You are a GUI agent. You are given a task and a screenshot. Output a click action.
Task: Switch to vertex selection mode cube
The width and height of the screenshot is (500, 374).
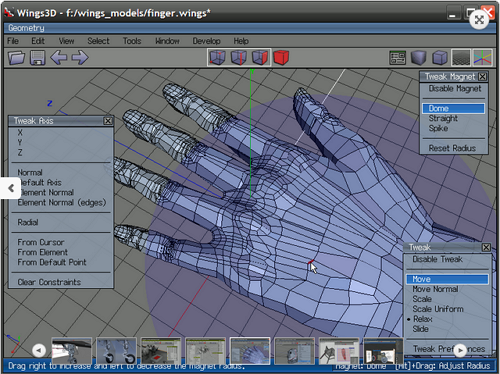click(x=217, y=58)
